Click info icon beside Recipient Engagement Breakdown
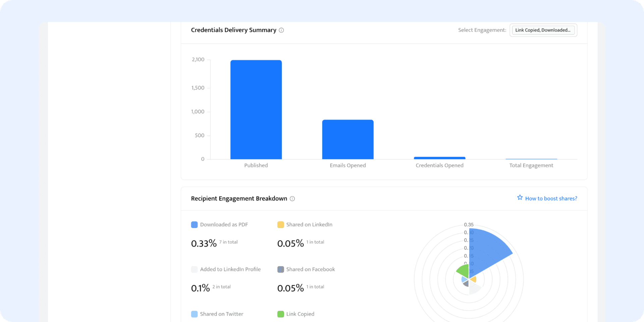 (292, 199)
